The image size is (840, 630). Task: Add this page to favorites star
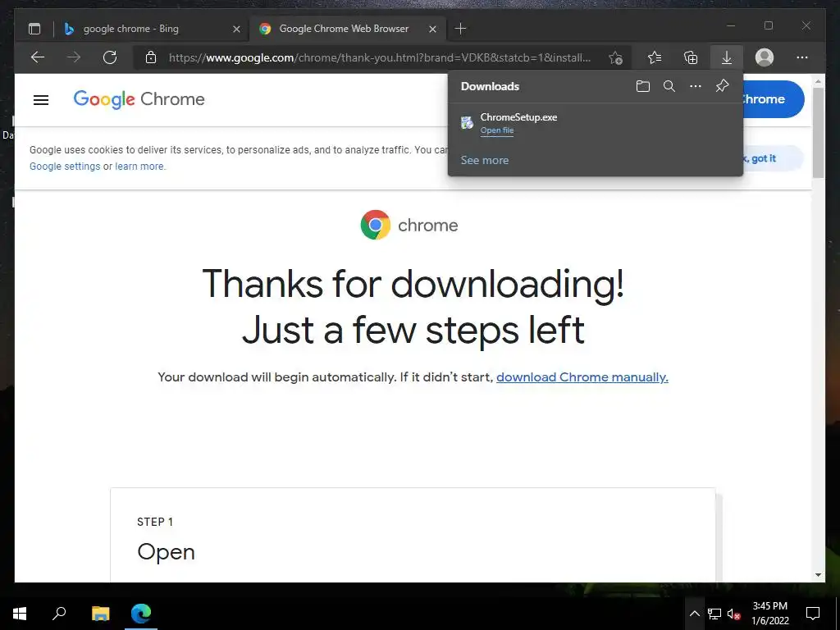[x=615, y=57]
